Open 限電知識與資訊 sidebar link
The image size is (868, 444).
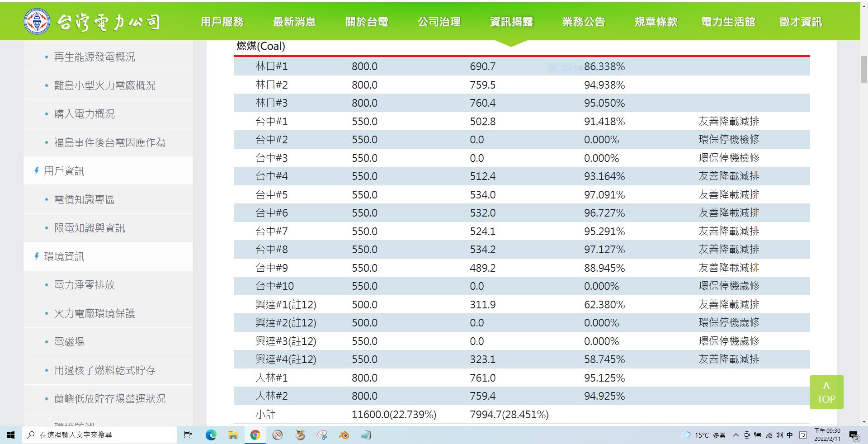[90, 228]
